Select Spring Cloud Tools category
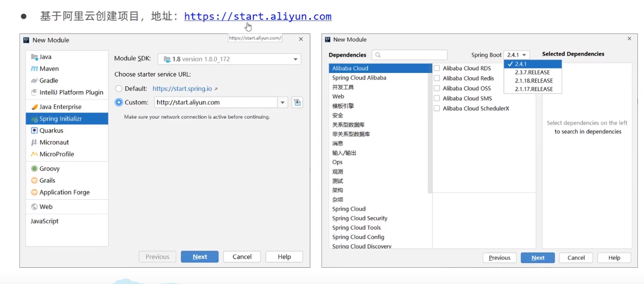Image resolution: width=644 pixels, height=284 pixels. click(378, 228)
